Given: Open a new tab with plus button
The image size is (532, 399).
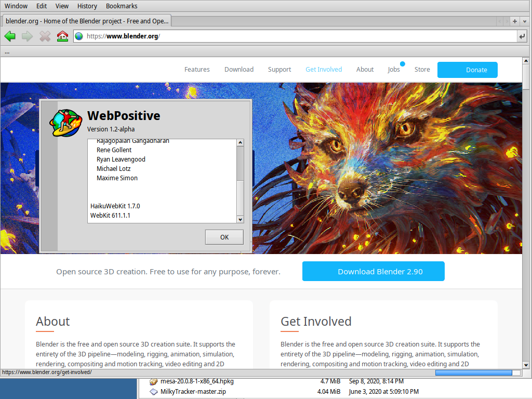Looking at the screenshot, I should (x=515, y=21).
